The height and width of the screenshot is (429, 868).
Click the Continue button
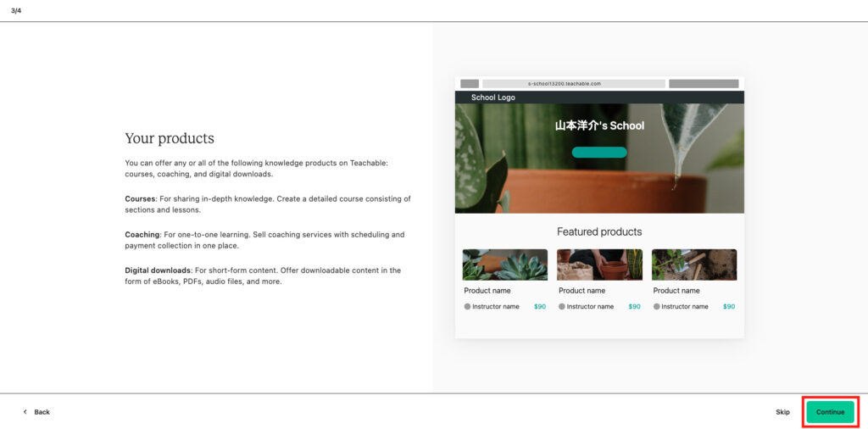[830, 412]
